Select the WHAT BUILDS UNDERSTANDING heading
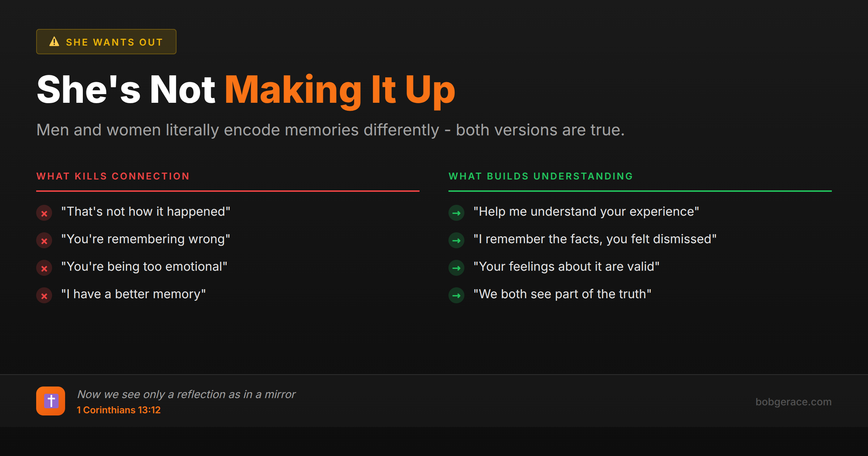 541,176
